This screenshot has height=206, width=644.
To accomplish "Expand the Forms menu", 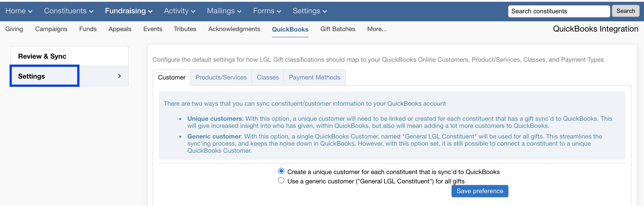I will point(267,11).
